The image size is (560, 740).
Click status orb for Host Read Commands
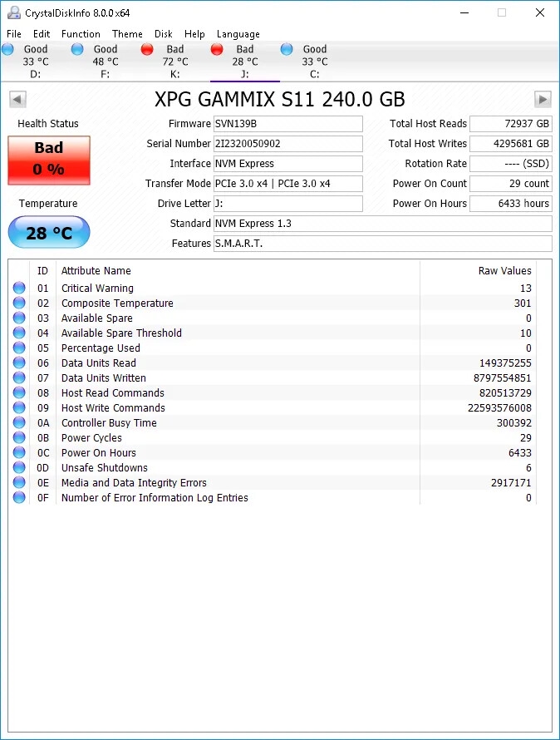click(x=19, y=392)
